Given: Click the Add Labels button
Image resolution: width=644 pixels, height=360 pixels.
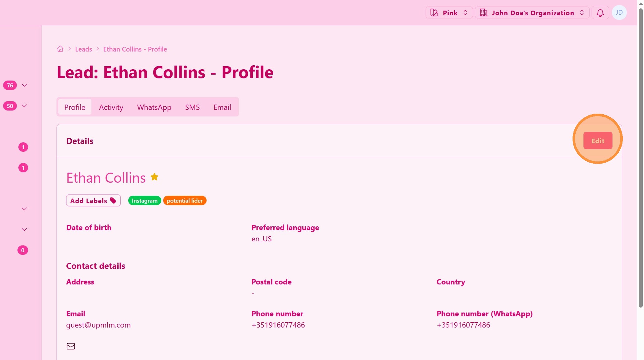Looking at the screenshot, I should point(93,200).
